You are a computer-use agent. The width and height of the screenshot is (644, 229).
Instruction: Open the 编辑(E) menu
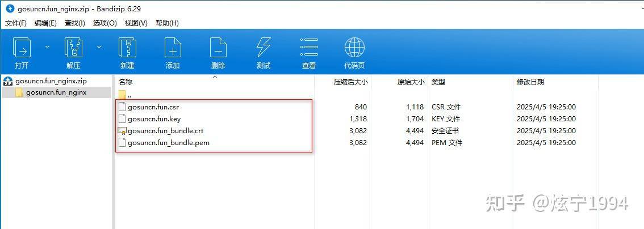[45, 23]
